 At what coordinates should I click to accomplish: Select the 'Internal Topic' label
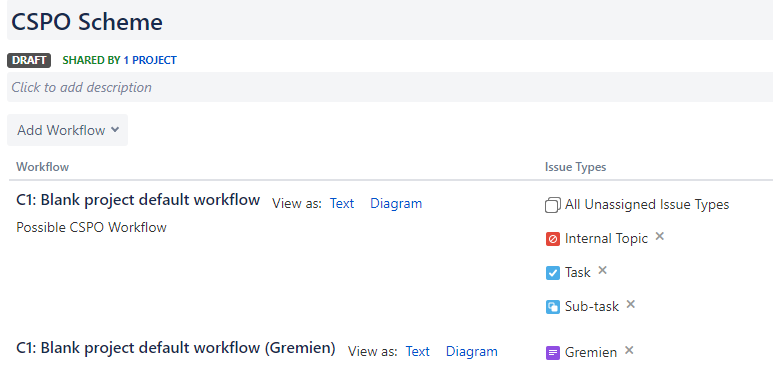coord(606,239)
